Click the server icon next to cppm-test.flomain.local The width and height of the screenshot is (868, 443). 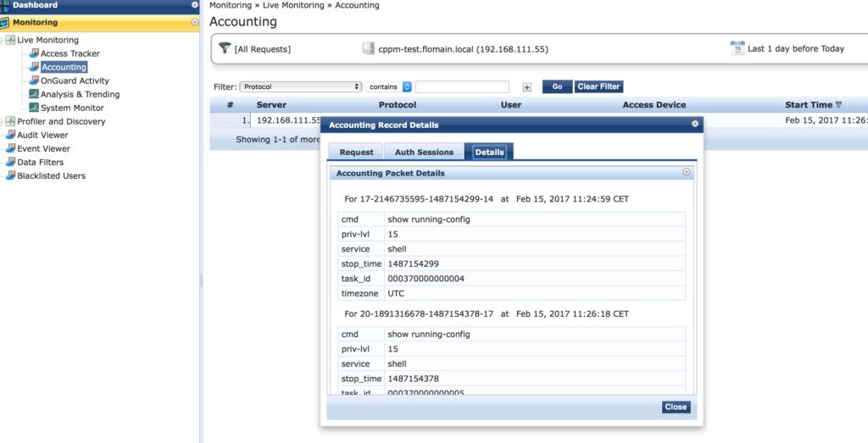click(x=368, y=48)
